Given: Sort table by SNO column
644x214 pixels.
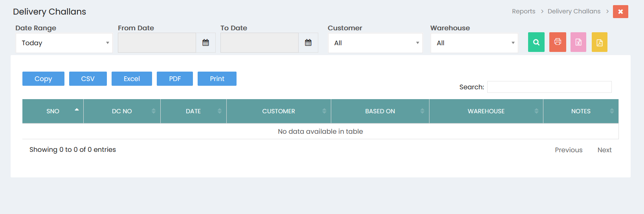Looking at the screenshot, I should 53,111.
